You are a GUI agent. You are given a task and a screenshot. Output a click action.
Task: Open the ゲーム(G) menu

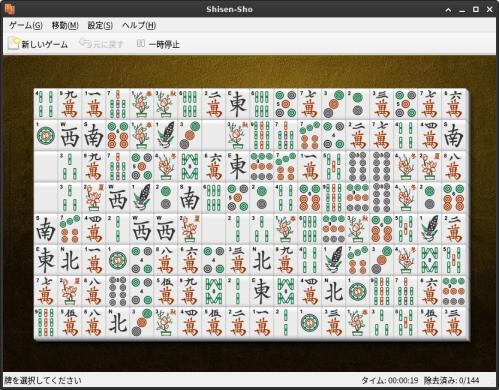pos(26,25)
